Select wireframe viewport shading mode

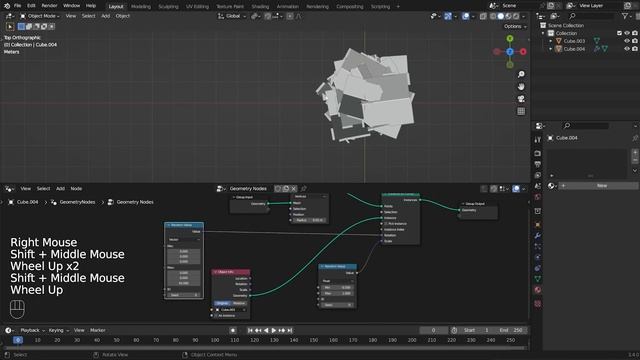point(493,16)
